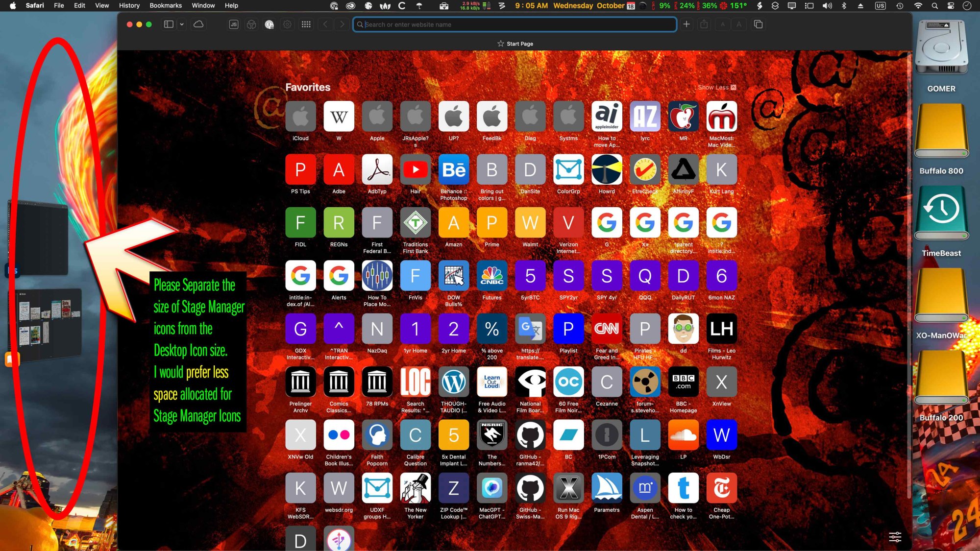980x551 pixels.
Task: Click the address search field
Action: click(x=514, y=24)
